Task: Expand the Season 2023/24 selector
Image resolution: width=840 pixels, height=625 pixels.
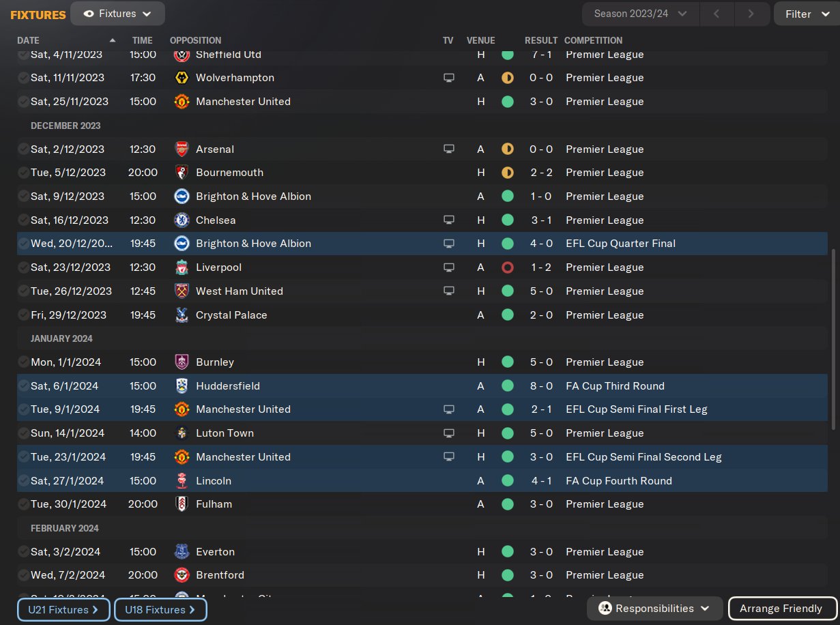Action: coord(635,14)
